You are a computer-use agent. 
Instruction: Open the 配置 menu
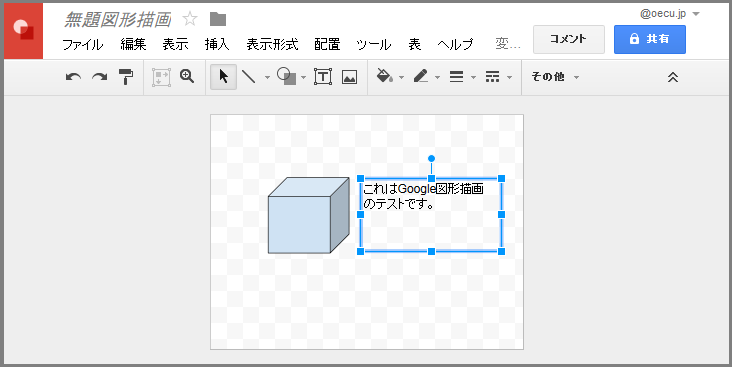coord(327,44)
